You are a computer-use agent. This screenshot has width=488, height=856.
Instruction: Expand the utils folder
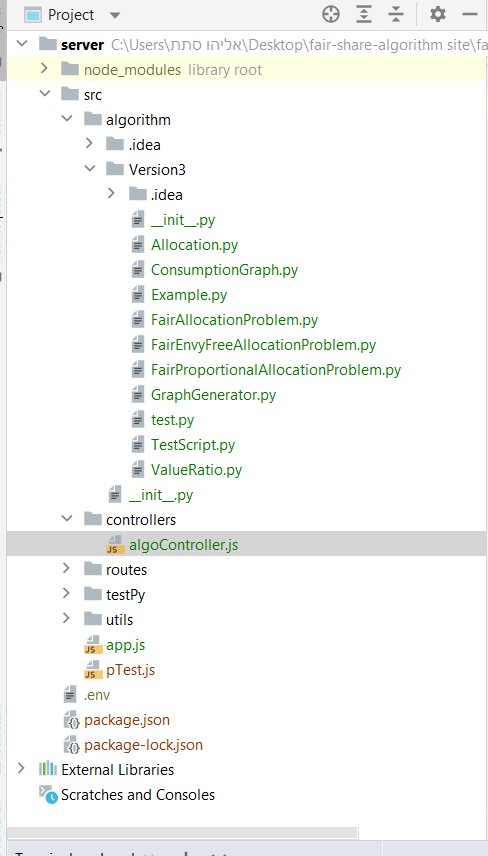(67, 618)
